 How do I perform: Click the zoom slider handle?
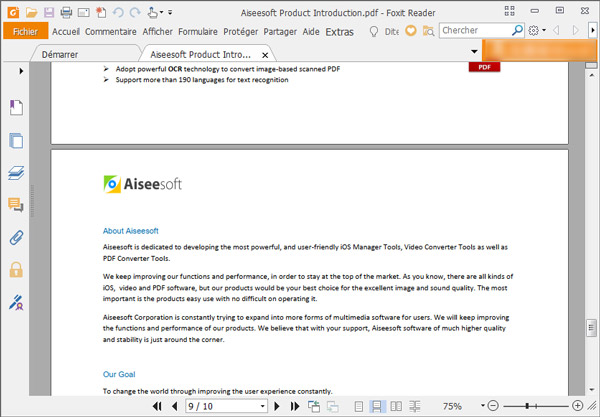point(528,406)
